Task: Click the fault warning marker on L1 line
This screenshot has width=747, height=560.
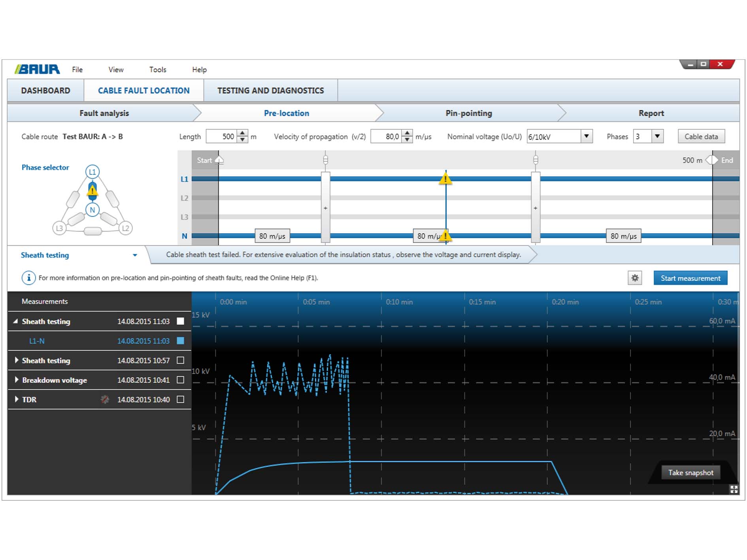Action: pos(445,179)
